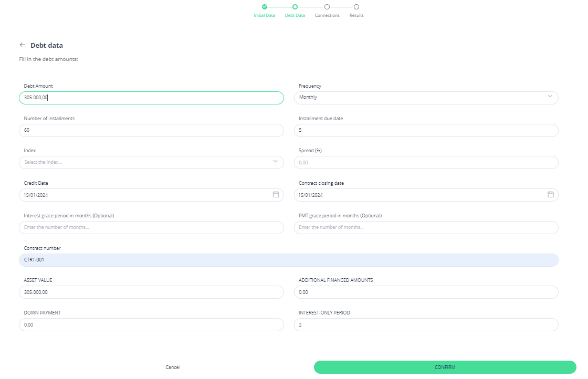Click the Contract number label
588x379 pixels.
(42, 248)
